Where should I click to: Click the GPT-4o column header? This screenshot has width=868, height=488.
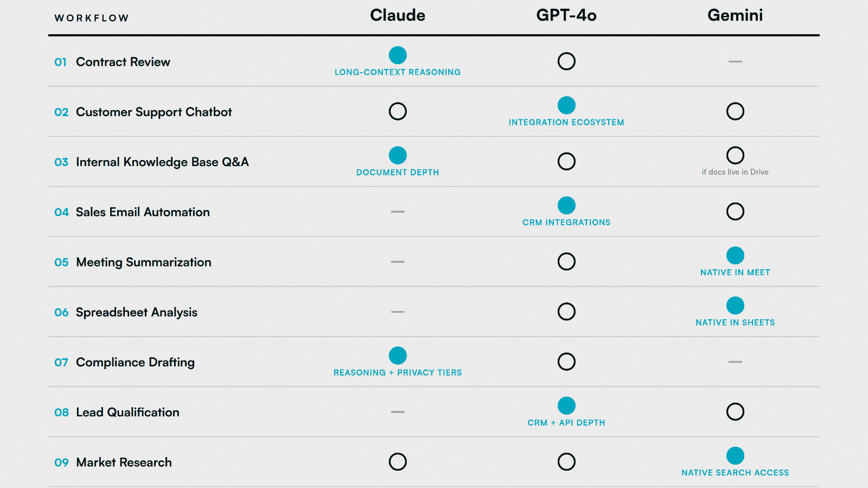[x=566, y=15]
